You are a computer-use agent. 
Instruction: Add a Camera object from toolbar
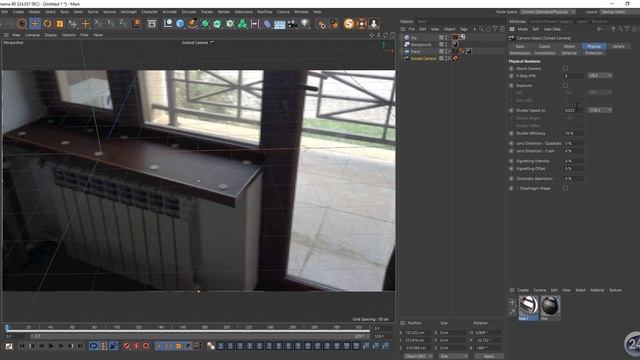[292, 24]
